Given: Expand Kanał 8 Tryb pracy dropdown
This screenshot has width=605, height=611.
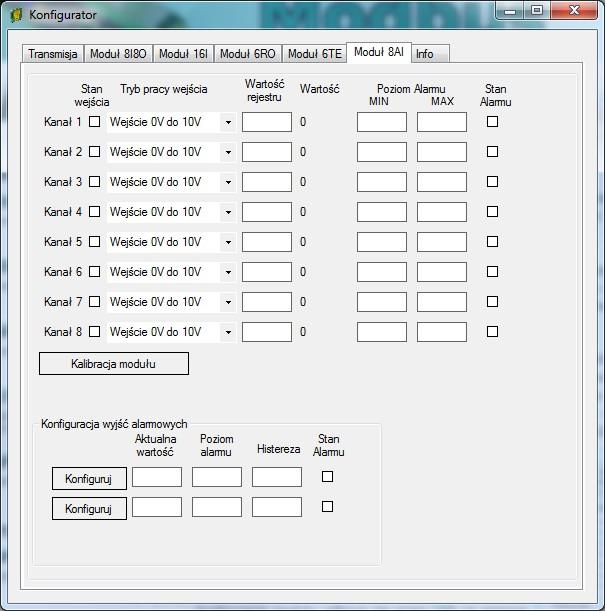Looking at the screenshot, I should (x=171, y=332).
